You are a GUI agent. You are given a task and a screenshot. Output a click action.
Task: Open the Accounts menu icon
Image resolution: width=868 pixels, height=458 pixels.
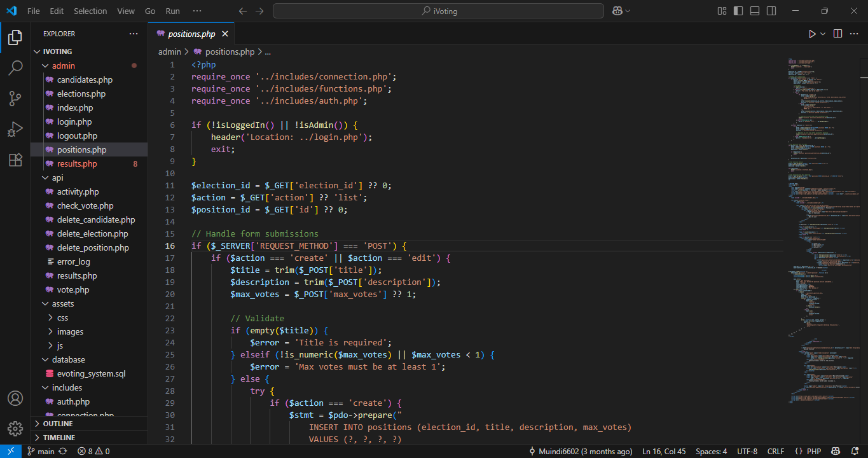click(15, 398)
